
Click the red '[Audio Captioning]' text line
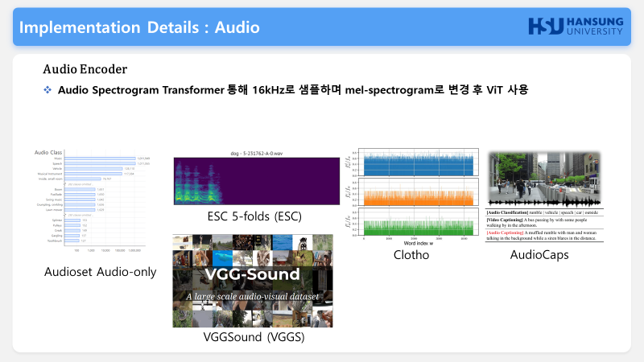click(x=541, y=235)
